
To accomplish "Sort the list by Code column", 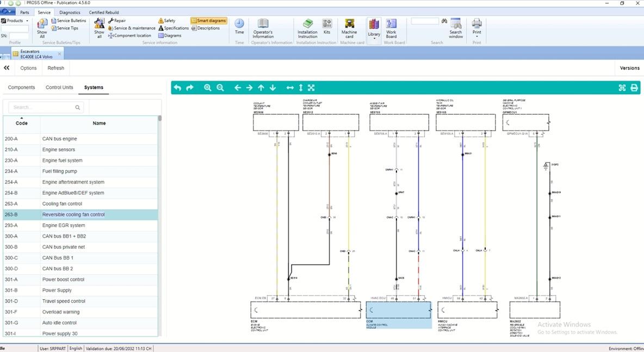I will 21,123.
